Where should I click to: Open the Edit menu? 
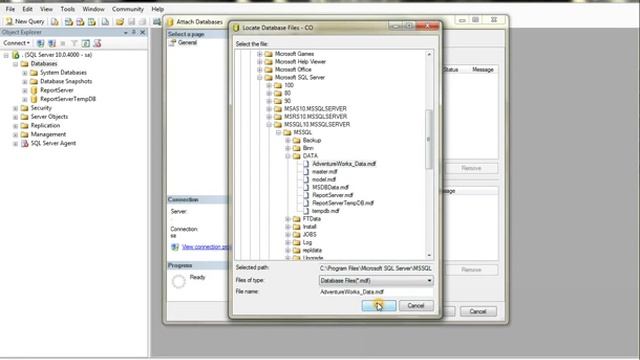27,9
